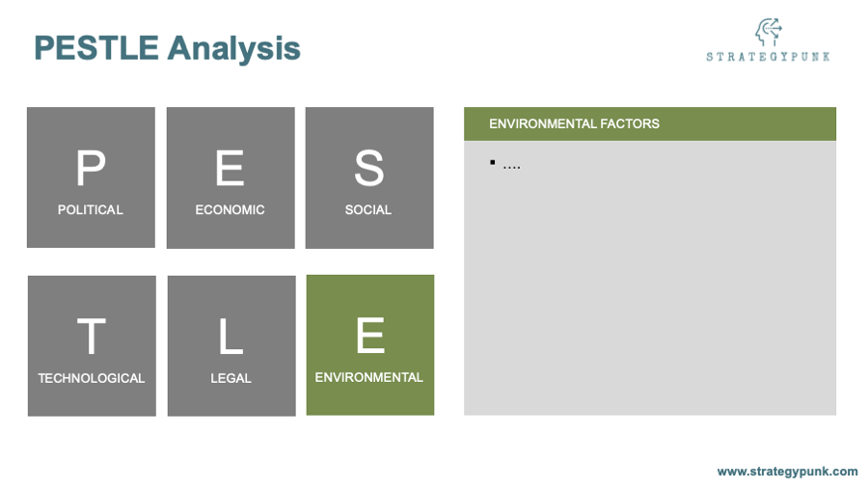Click the large letter S

(369, 168)
